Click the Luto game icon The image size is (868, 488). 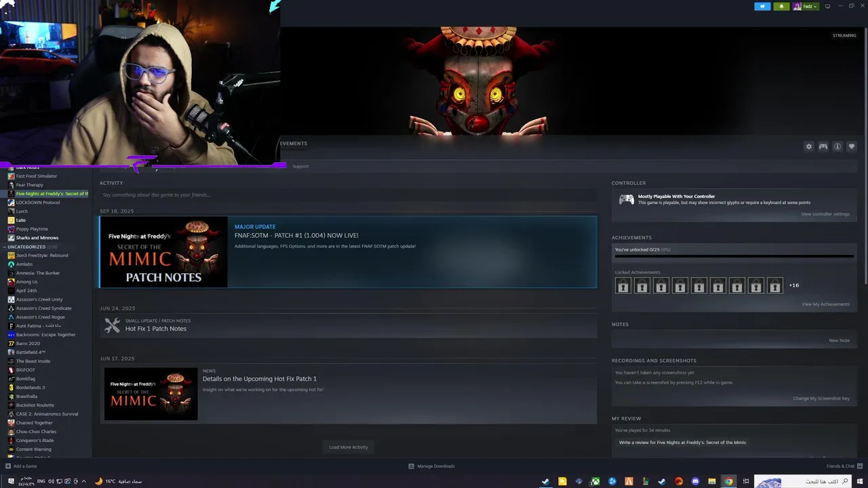pos(11,220)
